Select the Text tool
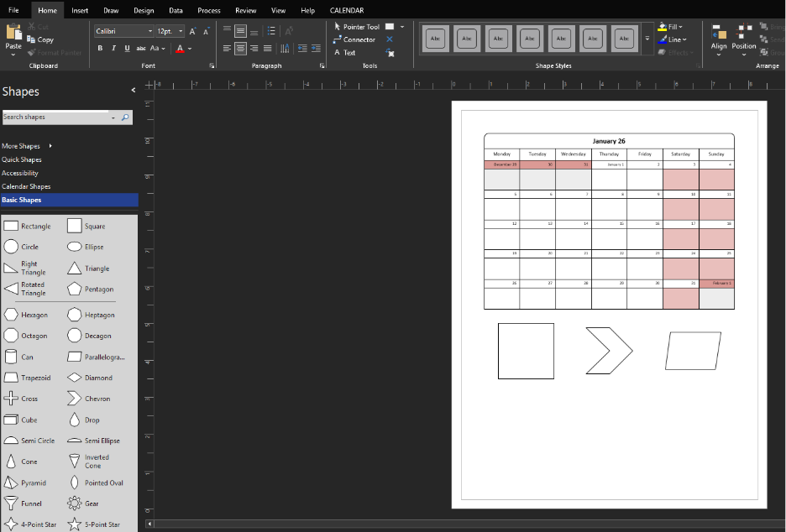 [x=351, y=52]
